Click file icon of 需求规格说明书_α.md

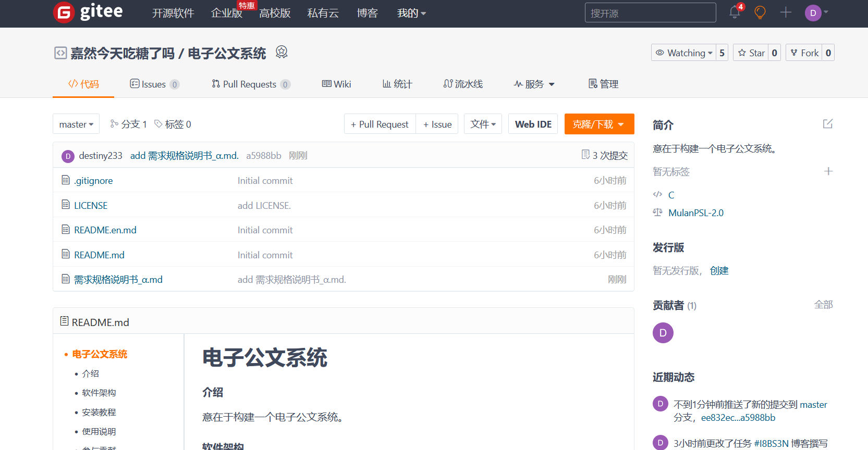coord(66,279)
